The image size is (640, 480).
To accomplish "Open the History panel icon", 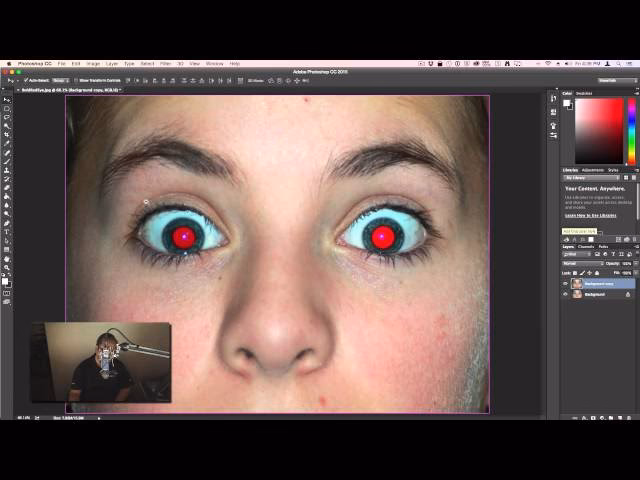I will 553,98.
